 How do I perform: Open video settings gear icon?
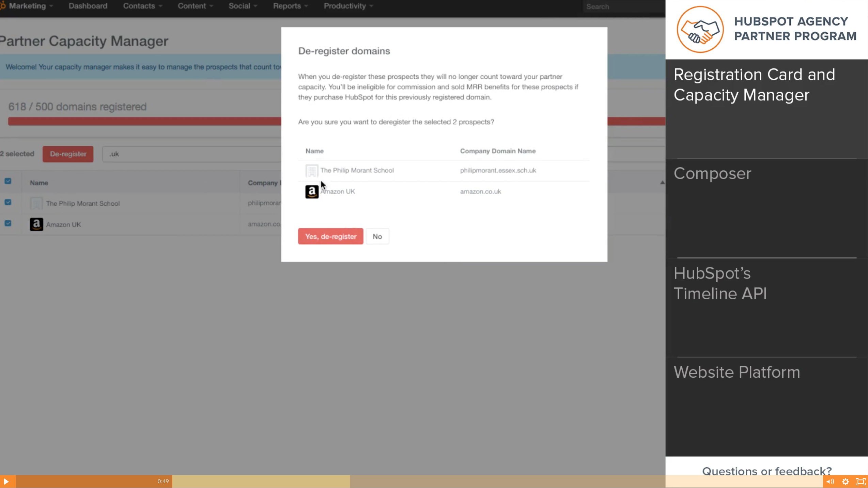pos(846,482)
